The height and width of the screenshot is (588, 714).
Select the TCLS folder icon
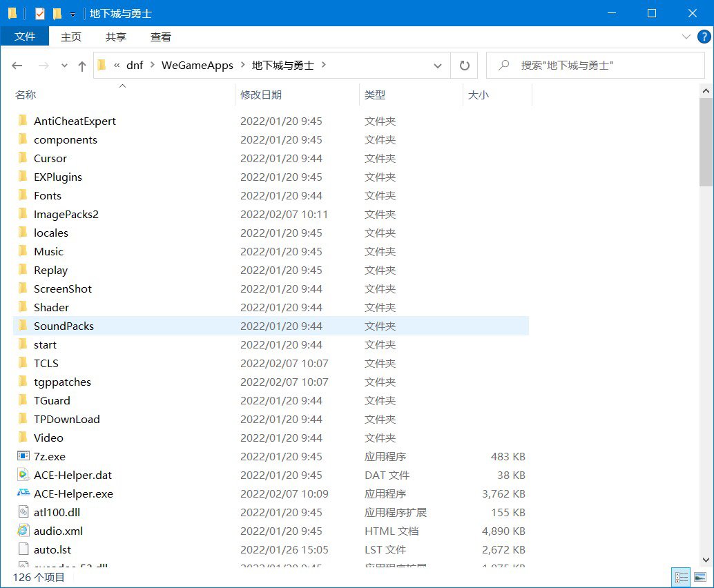coord(23,363)
